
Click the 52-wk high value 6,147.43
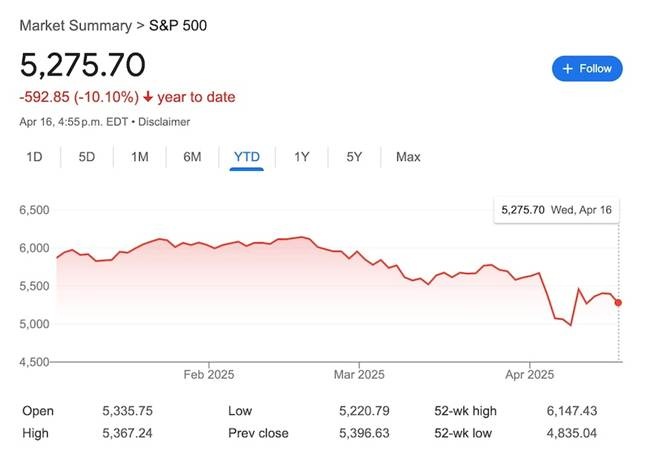tap(598, 411)
